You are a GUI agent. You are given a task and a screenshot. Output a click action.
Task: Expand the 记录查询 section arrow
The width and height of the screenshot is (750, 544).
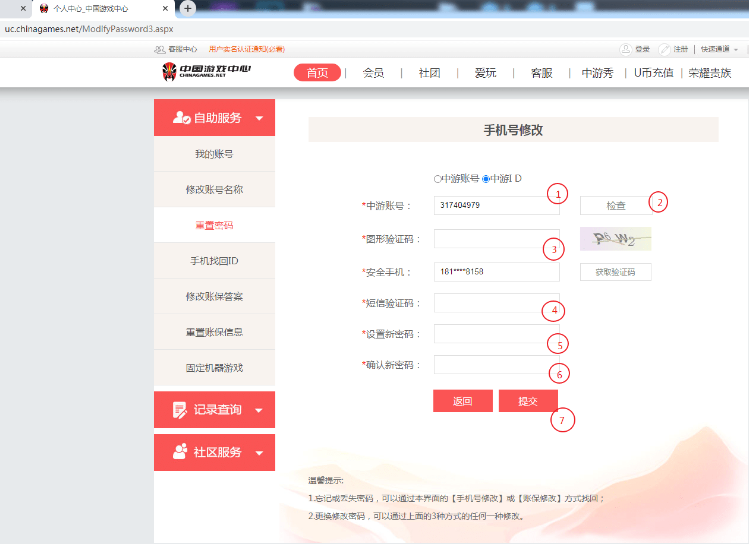click(260, 410)
